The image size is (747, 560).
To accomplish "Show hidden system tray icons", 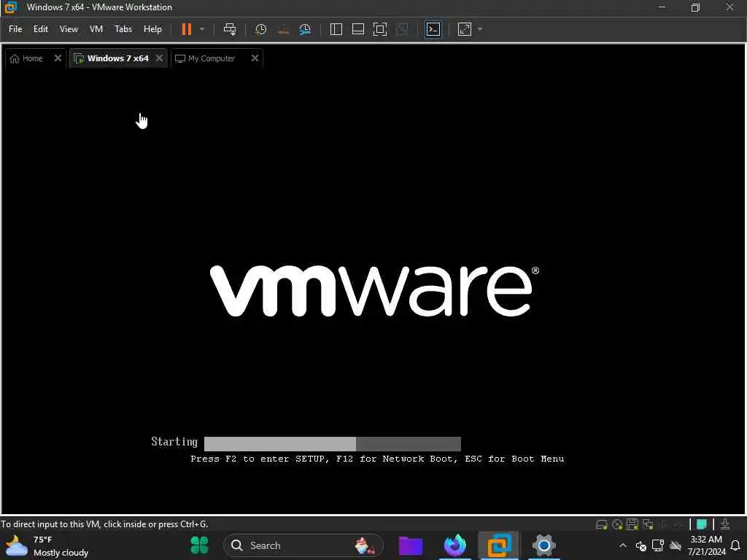I will (623, 545).
